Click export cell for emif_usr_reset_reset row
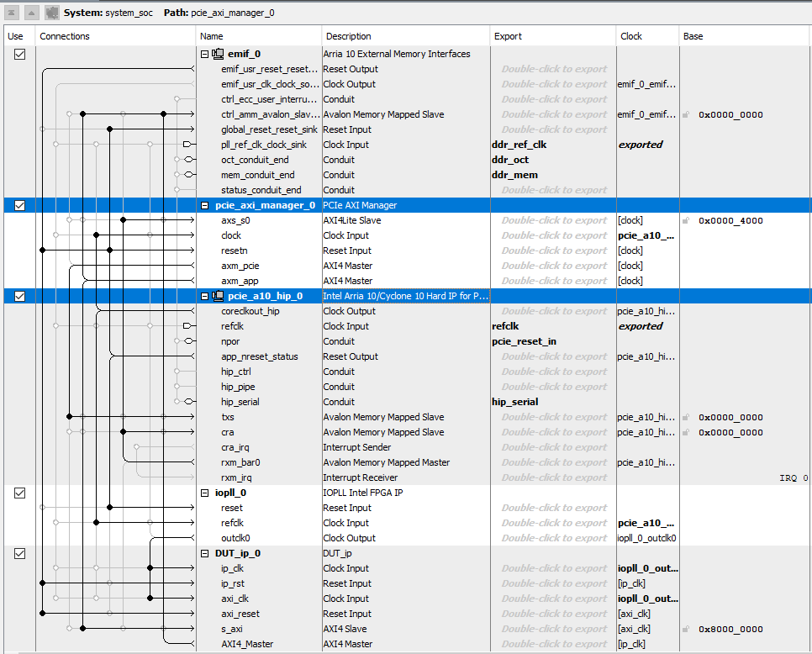812x654 pixels. pyautogui.click(x=553, y=69)
